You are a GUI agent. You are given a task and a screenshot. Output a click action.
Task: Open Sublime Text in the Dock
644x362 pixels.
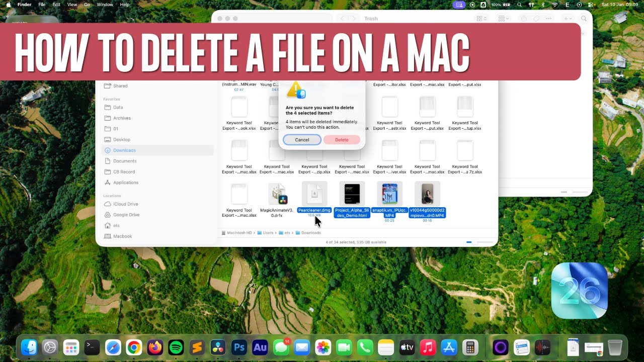[197, 347]
